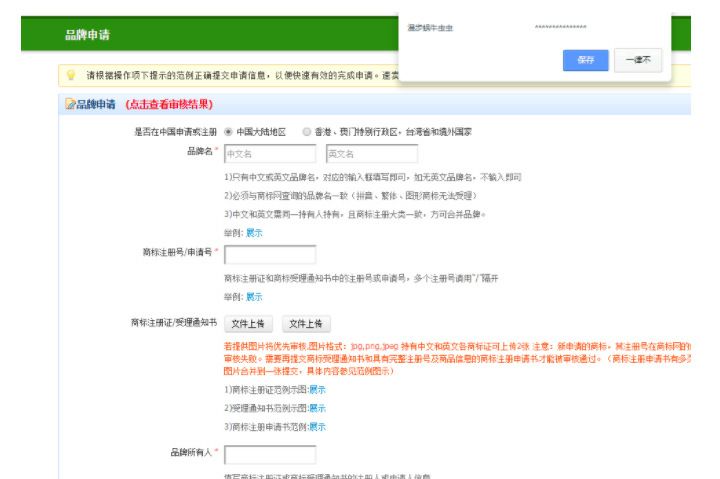This screenshot has width=720, height=479.
Task: Open 展示 example under brand name
Action: [254, 232]
